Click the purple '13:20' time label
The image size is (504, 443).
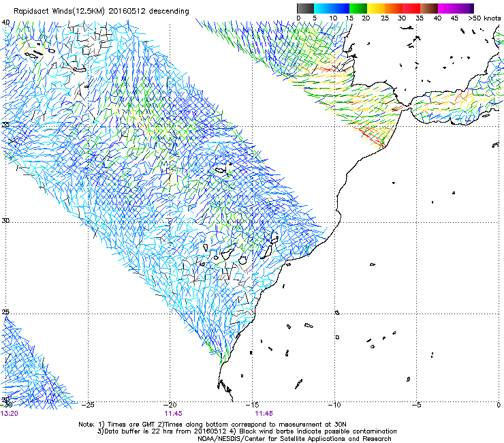(10, 414)
